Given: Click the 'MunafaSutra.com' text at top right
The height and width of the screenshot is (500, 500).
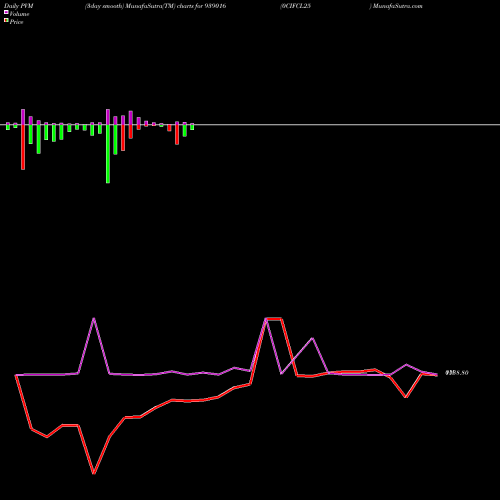Looking at the screenshot, I should (x=398, y=6).
